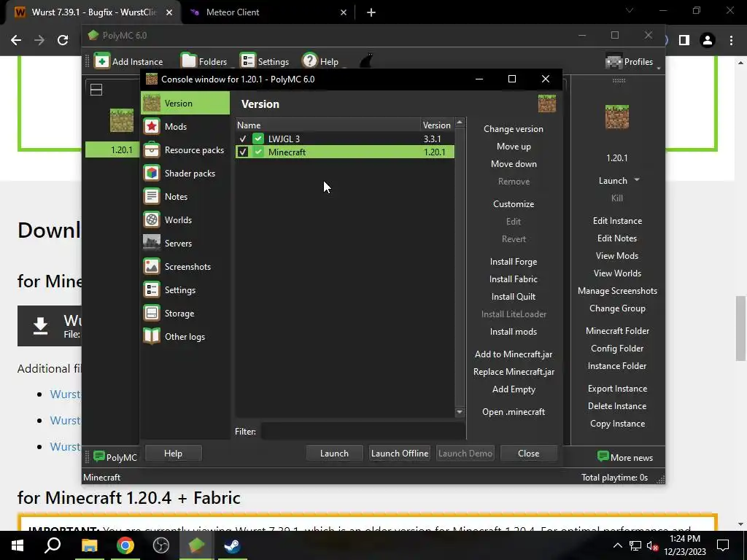The height and width of the screenshot is (560, 747).
Task: Open the Resource packs page
Action: coord(185,150)
